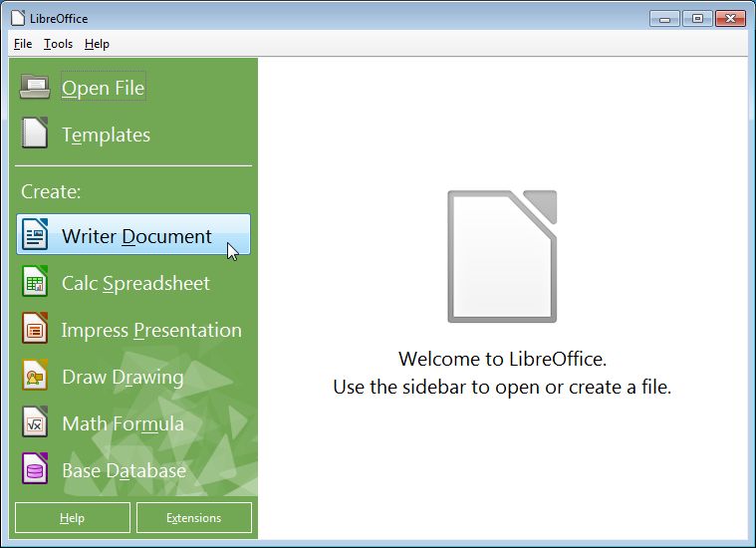Open the Help menu in menu bar
The image size is (756, 548).
[x=97, y=44]
